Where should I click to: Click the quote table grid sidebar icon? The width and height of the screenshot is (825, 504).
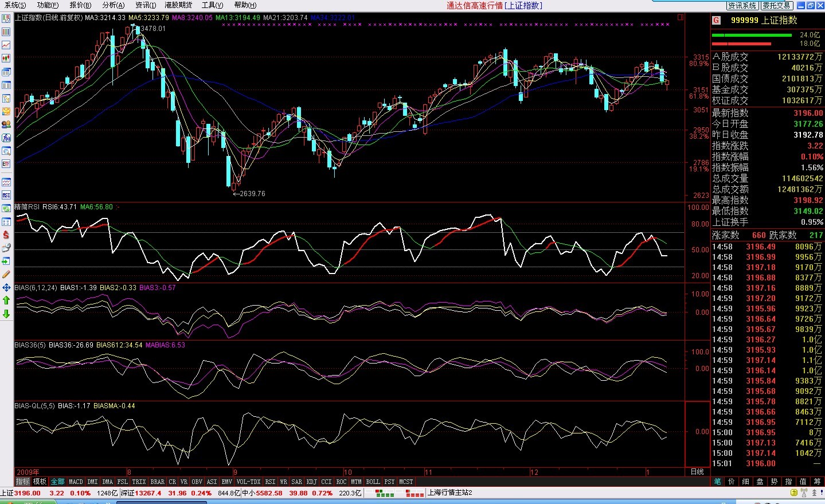coord(6,32)
